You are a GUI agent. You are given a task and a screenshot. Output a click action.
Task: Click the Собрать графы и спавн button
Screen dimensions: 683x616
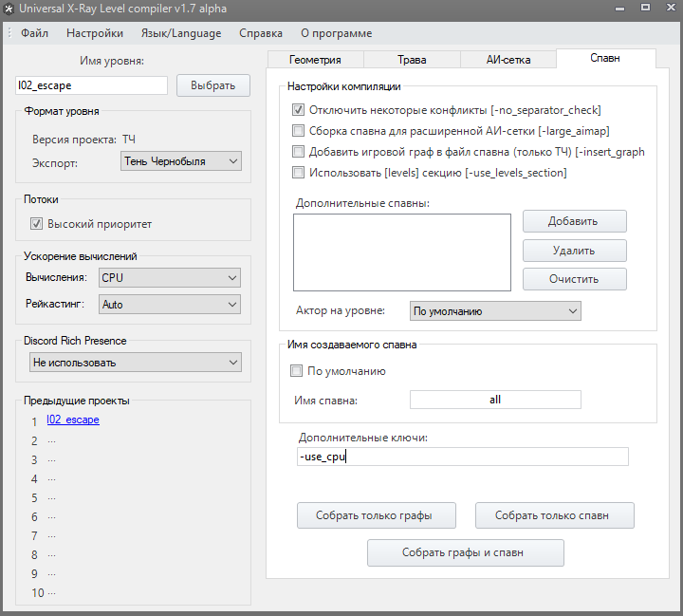pyautogui.click(x=465, y=552)
